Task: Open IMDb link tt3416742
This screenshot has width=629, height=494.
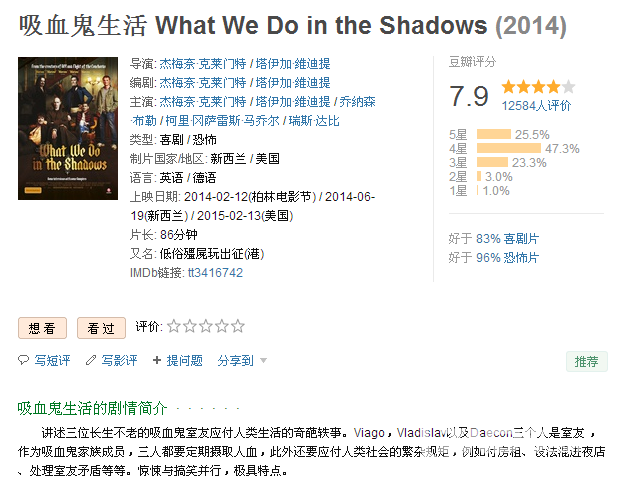Action: coord(215,273)
